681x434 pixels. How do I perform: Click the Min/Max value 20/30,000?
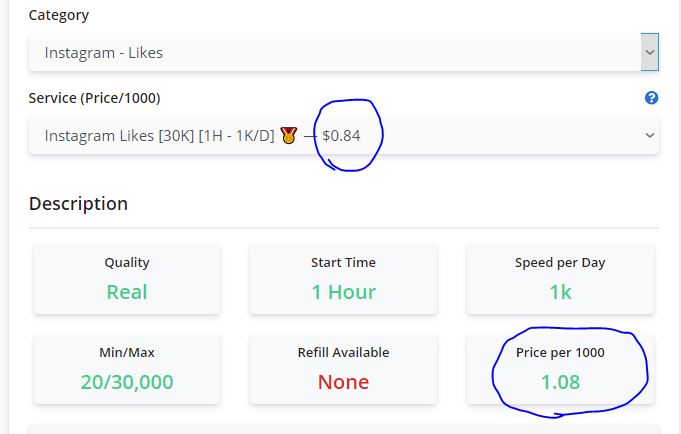127,382
